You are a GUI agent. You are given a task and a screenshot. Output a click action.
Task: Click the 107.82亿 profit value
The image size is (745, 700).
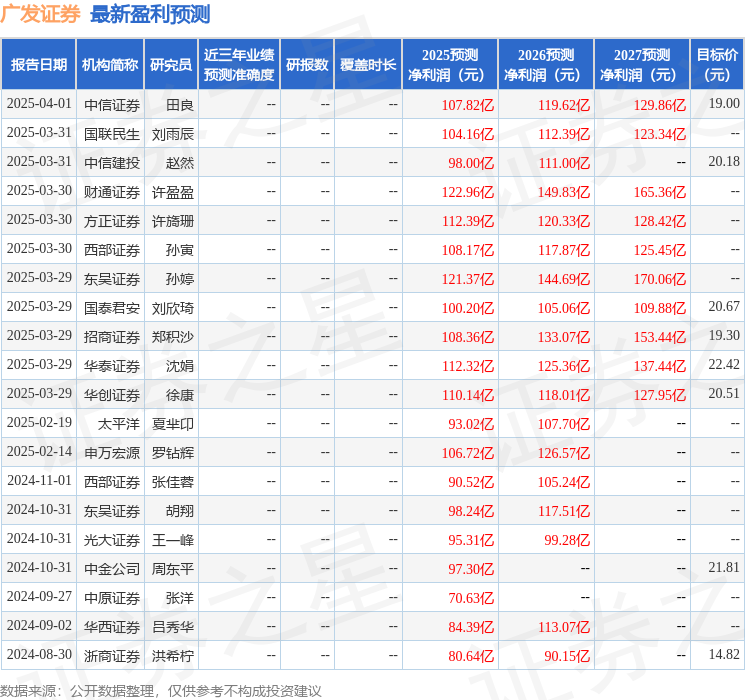coord(468,105)
